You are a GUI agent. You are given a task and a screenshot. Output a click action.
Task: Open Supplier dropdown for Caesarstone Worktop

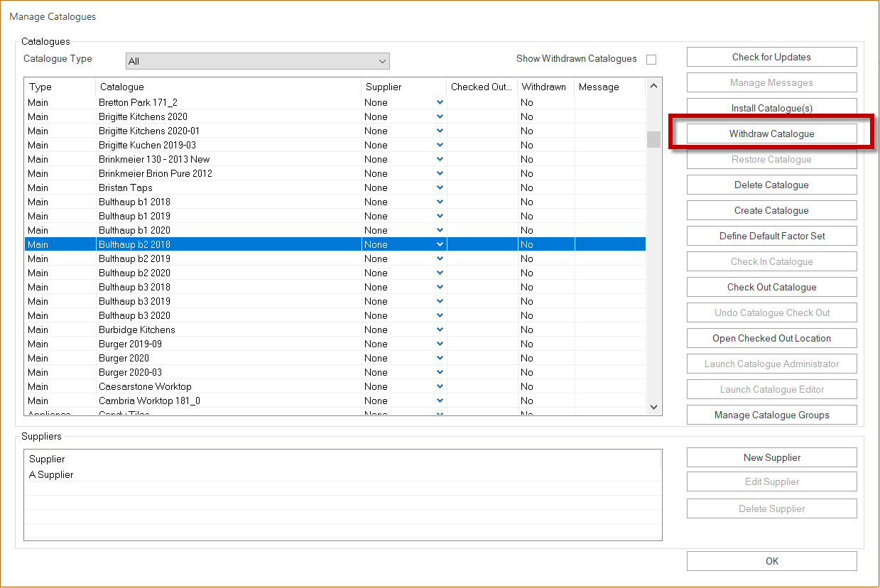click(x=440, y=386)
